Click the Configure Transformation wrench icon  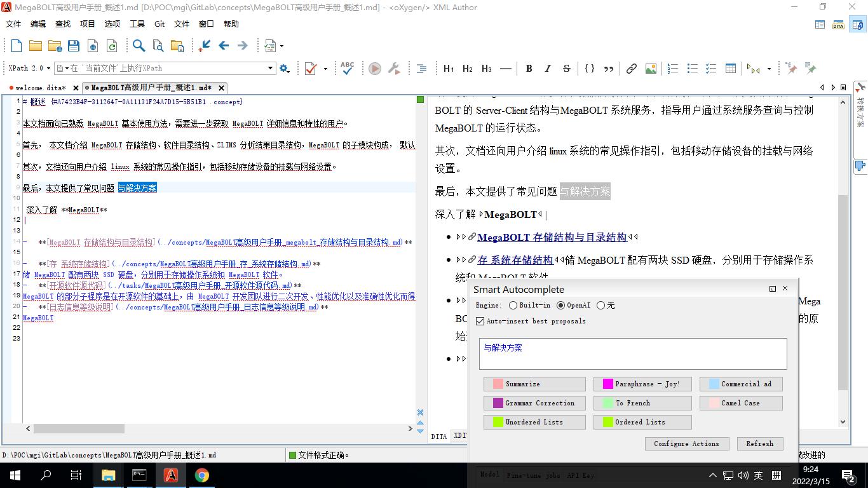(394, 69)
